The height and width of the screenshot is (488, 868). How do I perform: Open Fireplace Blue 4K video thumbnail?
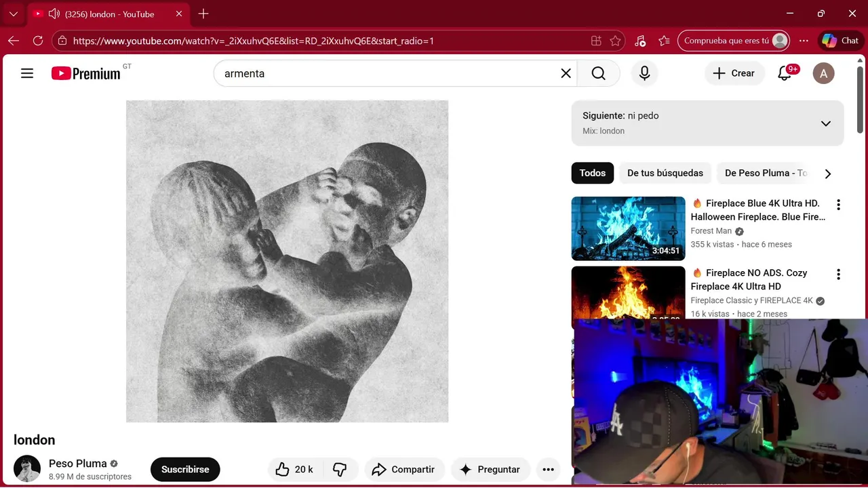click(x=628, y=228)
